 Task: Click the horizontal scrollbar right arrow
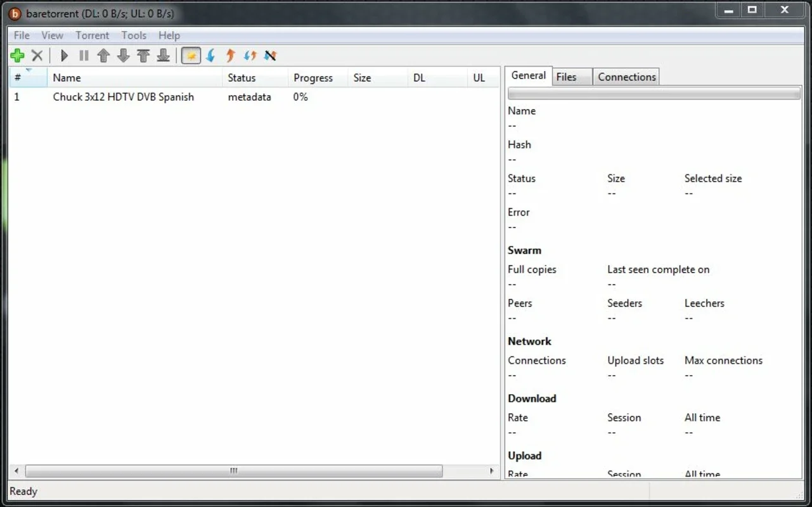492,471
